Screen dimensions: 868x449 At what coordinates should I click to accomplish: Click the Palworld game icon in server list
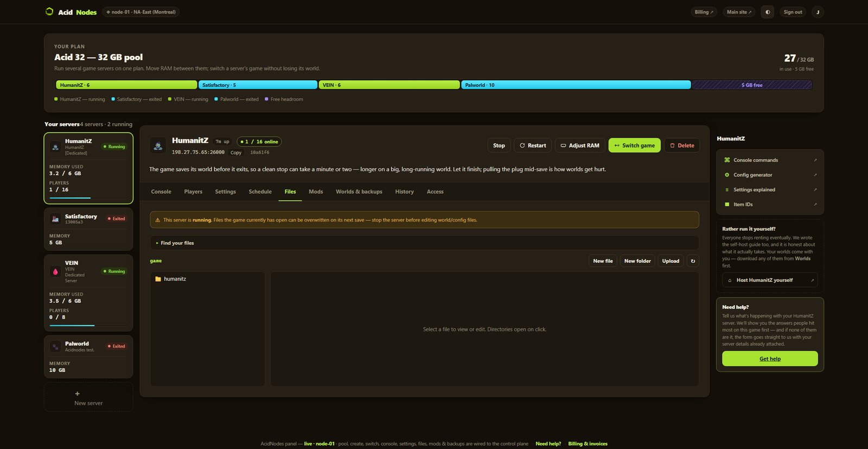55,346
